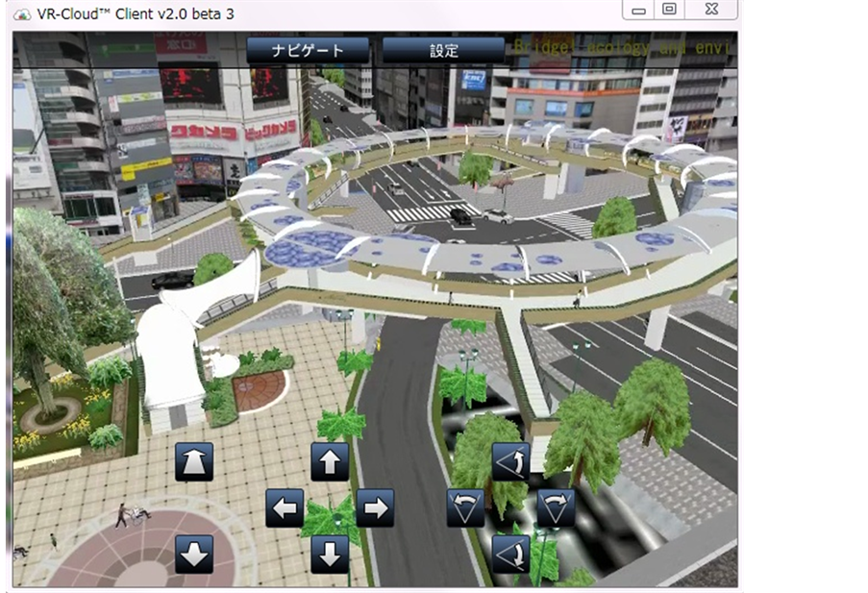
Task: Click the black car under the walkway
Action: point(172,280)
